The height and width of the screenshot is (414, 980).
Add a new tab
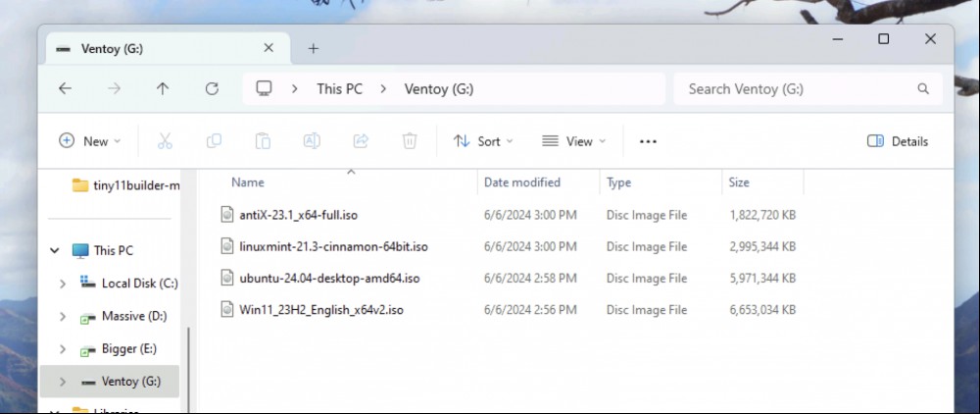pos(314,48)
